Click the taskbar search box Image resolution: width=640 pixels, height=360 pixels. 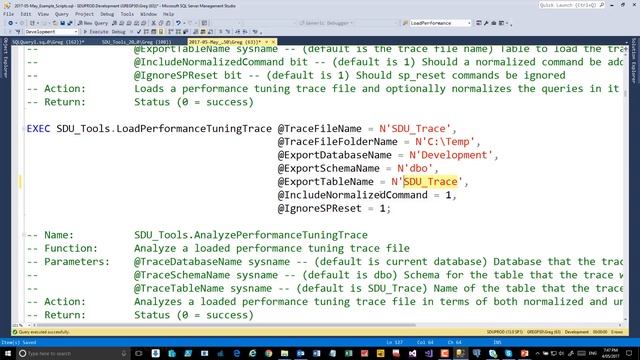pyautogui.click(x=73, y=353)
